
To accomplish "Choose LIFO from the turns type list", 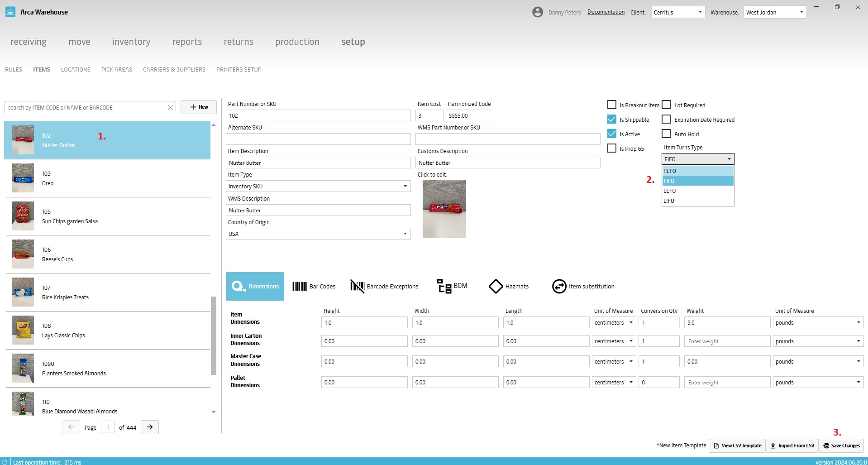I will pyautogui.click(x=698, y=201).
